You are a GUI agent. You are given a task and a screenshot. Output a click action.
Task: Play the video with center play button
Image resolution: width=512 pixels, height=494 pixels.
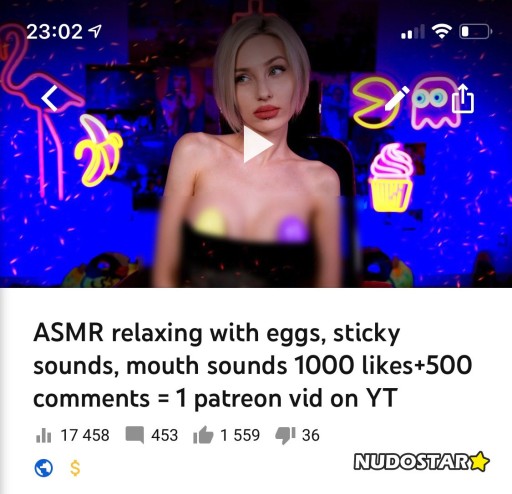point(258,144)
